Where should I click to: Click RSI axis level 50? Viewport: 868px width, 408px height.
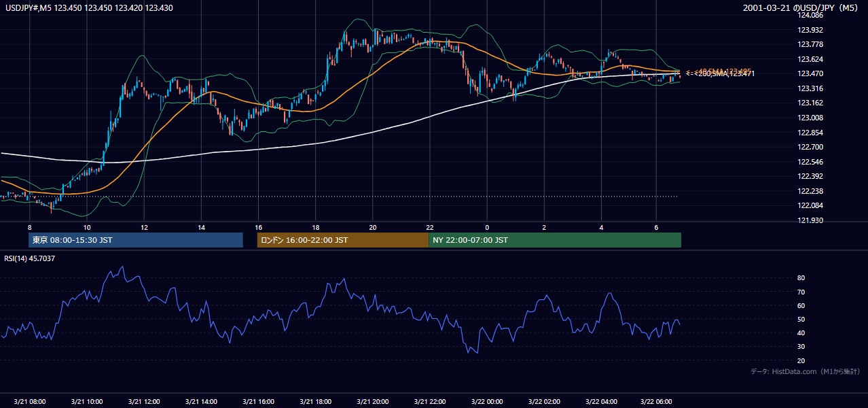coord(801,319)
